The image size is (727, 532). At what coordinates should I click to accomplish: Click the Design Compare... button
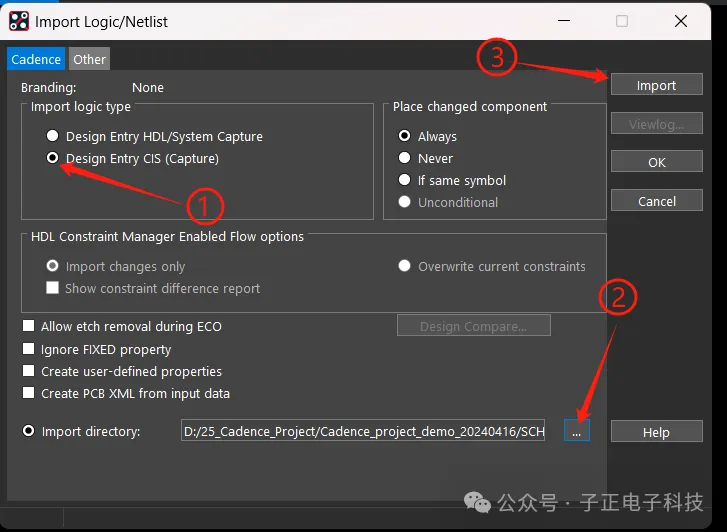coord(474,326)
